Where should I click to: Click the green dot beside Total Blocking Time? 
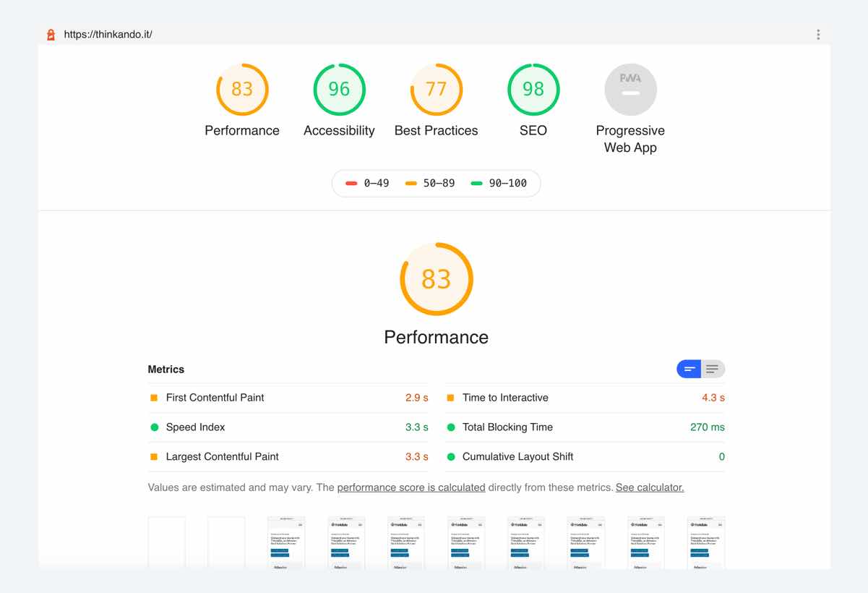[450, 427]
